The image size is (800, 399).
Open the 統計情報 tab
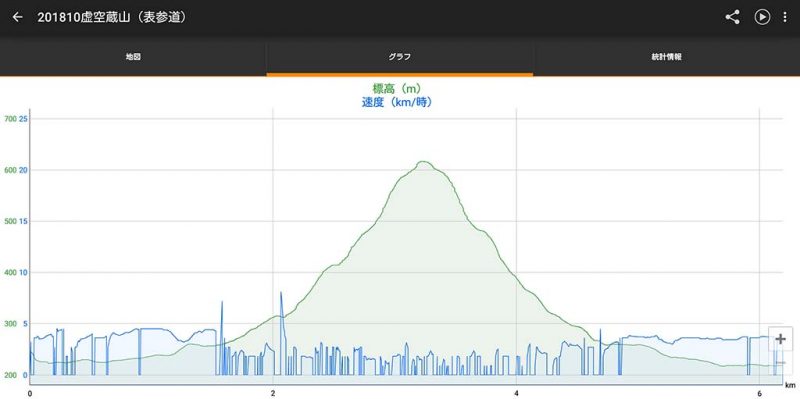(666, 57)
